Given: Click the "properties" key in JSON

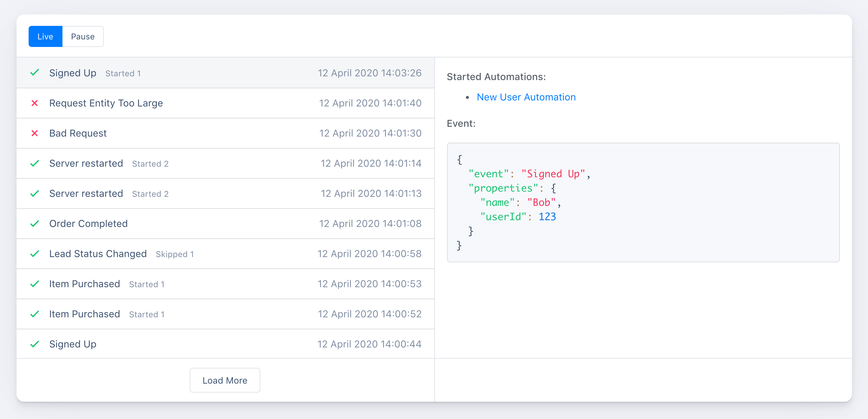Looking at the screenshot, I should 503,188.
